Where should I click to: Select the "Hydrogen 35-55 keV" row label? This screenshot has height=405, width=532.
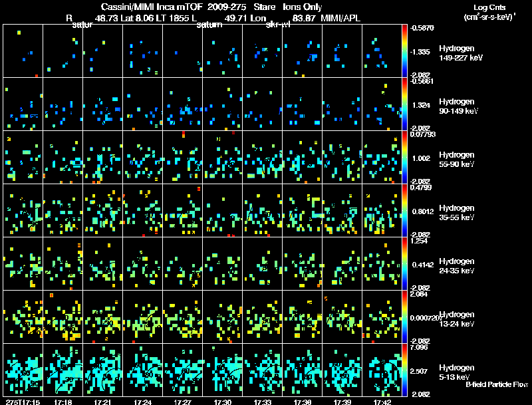456,213
